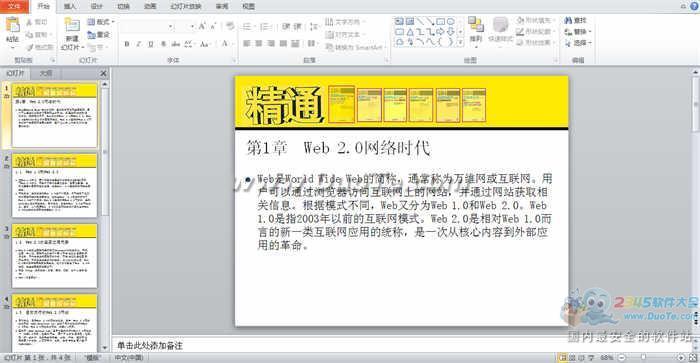Decrease font size with small A icon
700x363 pixels.
click(x=213, y=26)
